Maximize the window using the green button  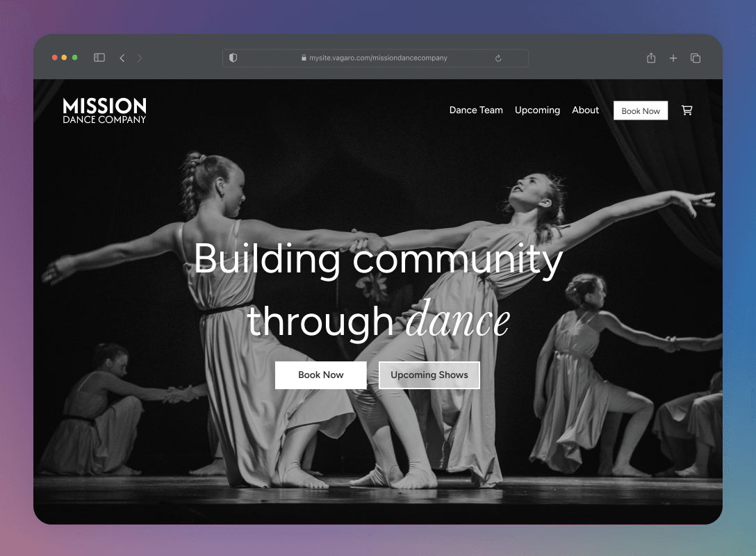(x=75, y=58)
